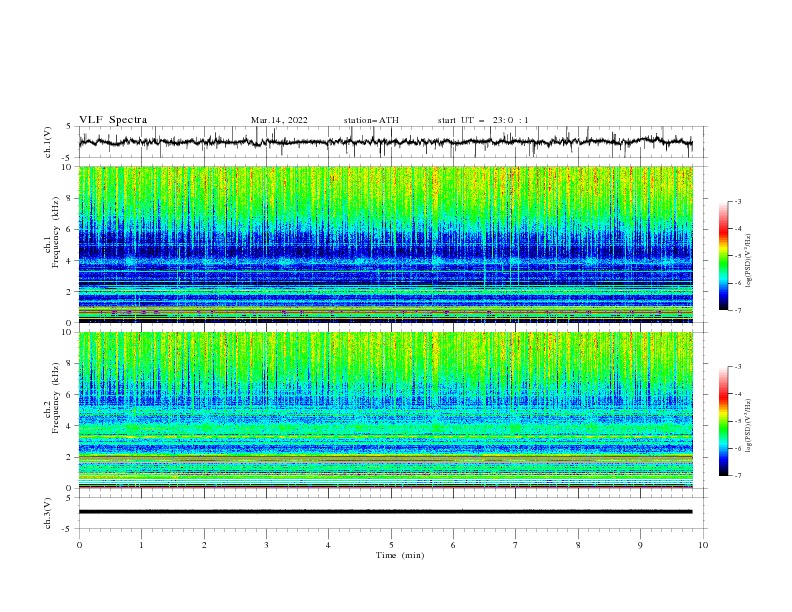Click the "5" tick on the time axis
Image resolution: width=792 pixels, height=612 pixels.
(x=391, y=545)
